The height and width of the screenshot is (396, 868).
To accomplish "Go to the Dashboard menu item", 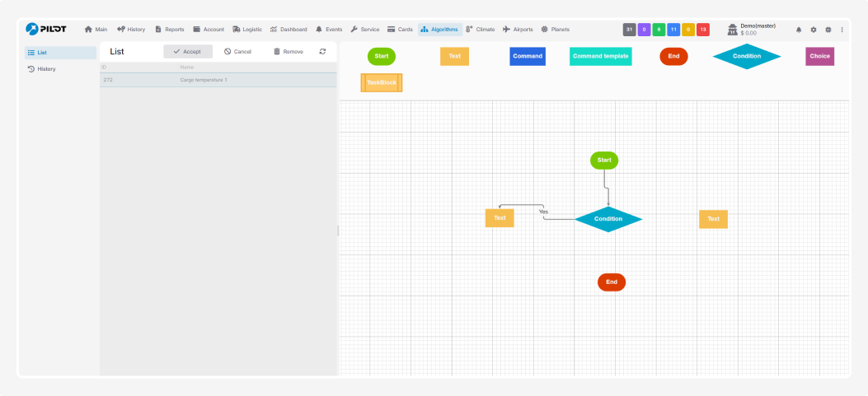I will point(289,30).
